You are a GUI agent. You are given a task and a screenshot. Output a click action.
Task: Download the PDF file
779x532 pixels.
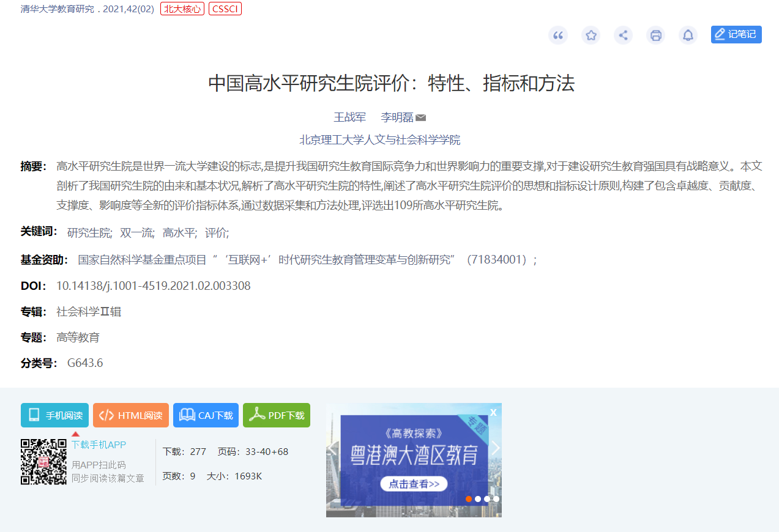tap(277, 415)
